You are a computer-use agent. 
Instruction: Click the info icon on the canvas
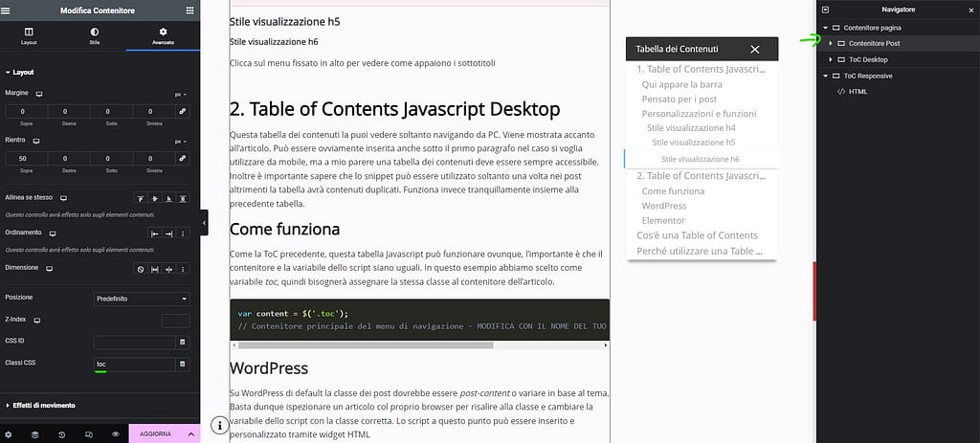(219, 425)
